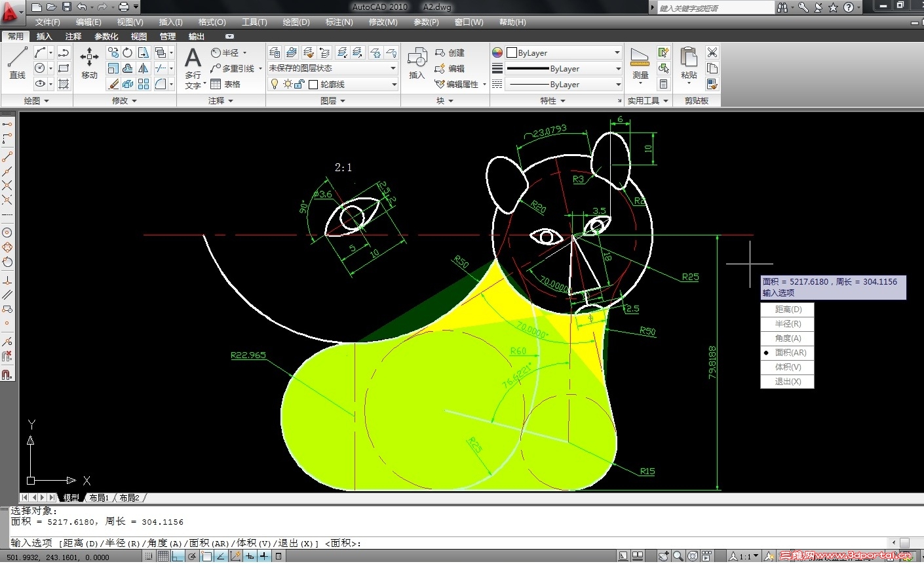Viewport: 924px width, 564px height.
Task: Click the 表格 (Table) tool
Action: pyautogui.click(x=225, y=84)
